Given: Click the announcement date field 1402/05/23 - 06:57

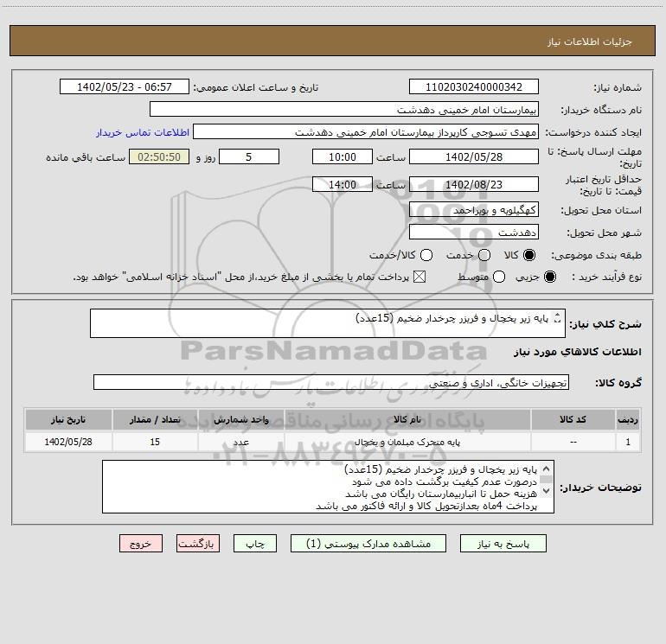Looking at the screenshot, I should (x=125, y=86).
